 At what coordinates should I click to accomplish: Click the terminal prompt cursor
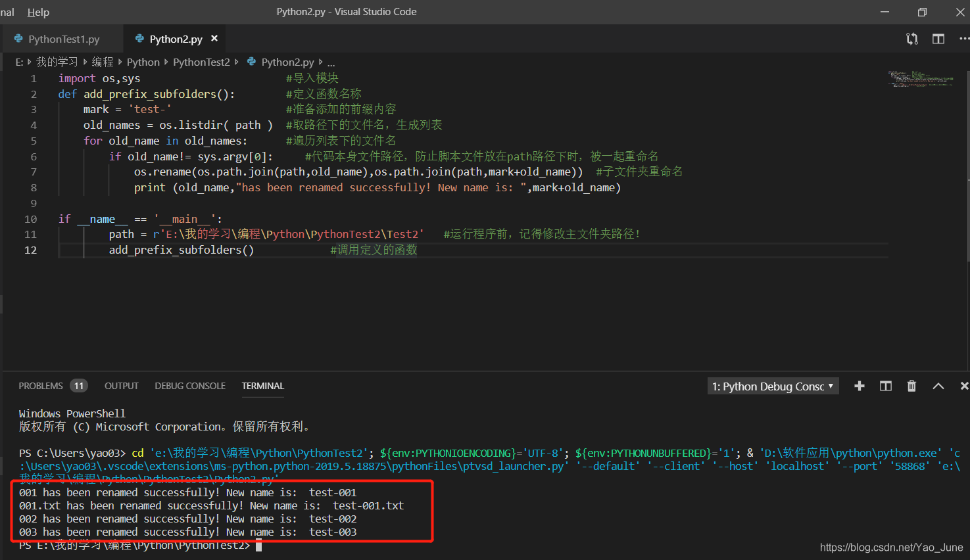259,546
